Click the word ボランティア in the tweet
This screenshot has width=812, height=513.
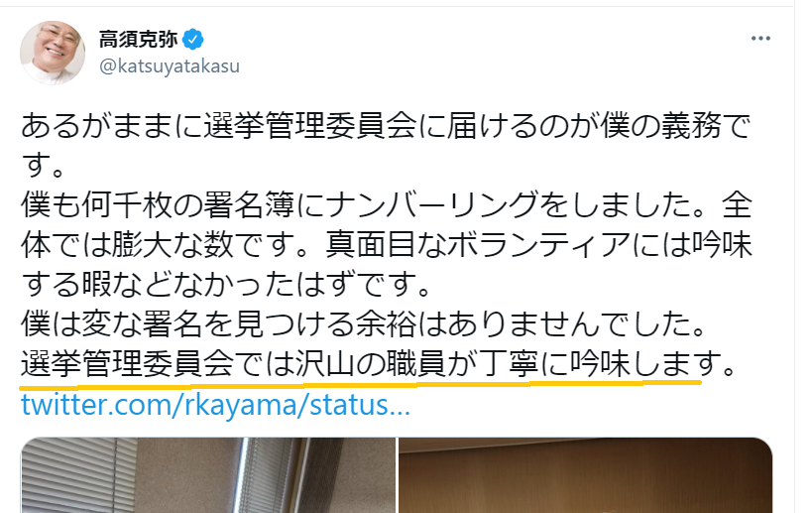tap(538, 244)
